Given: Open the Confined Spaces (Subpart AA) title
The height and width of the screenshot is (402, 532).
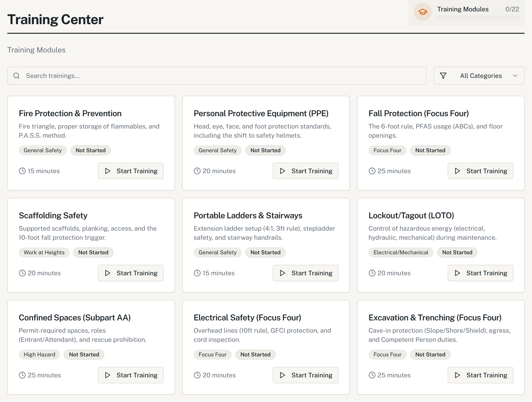Looking at the screenshot, I should point(75,317).
